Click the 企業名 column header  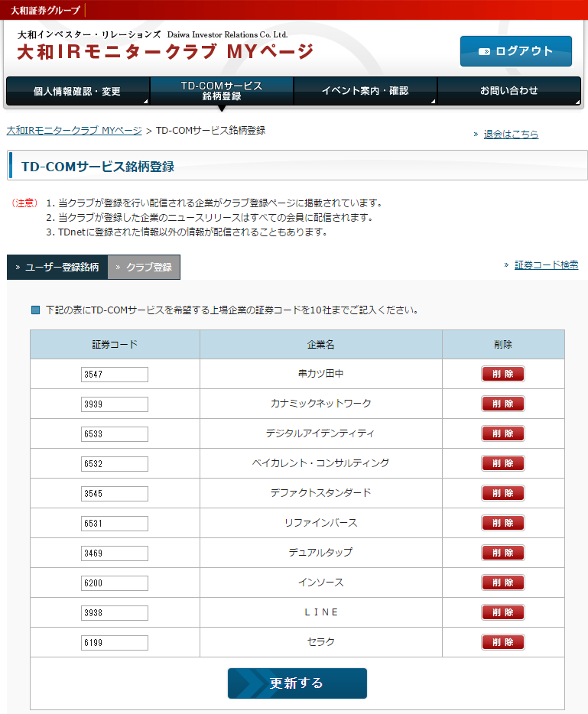tap(320, 345)
